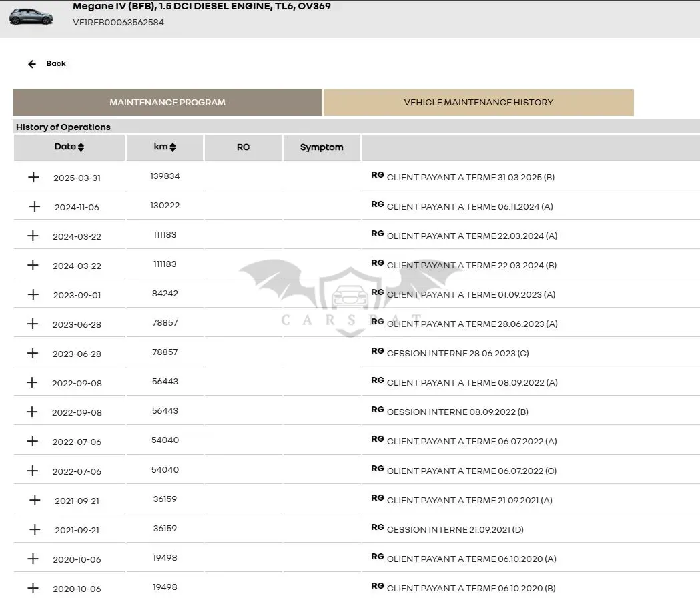
Task: Click the 130222 km value
Action: [165, 206]
